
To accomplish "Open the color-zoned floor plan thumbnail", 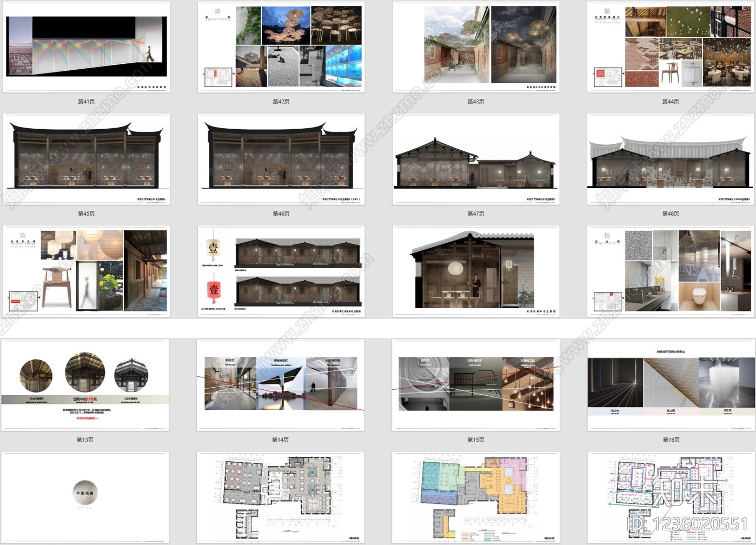I will coord(476,497).
